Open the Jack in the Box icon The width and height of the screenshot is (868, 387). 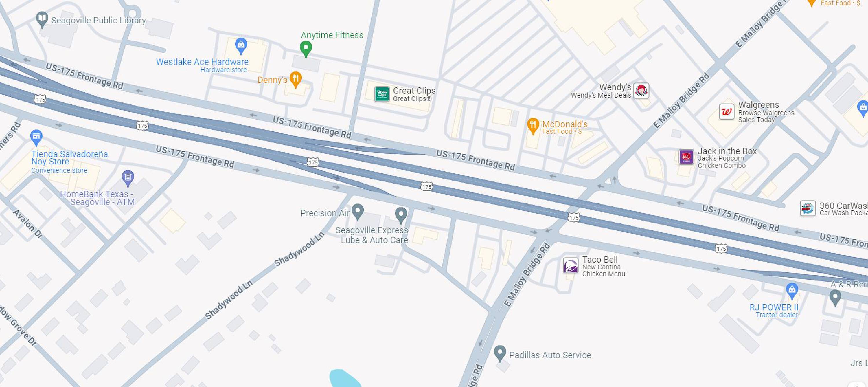click(686, 157)
